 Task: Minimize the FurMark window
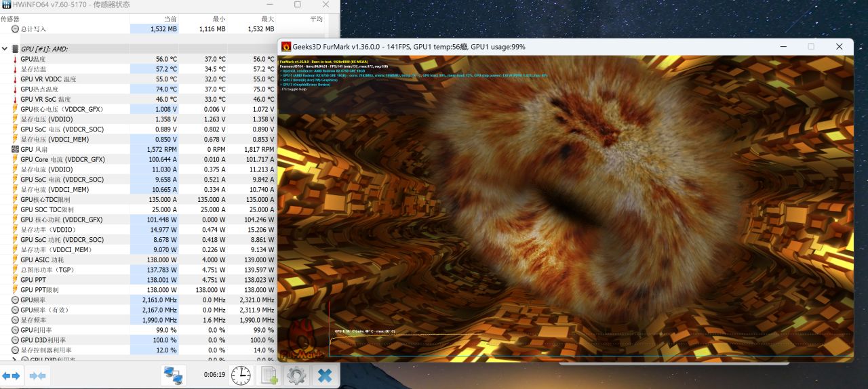(x=783, y=47)
